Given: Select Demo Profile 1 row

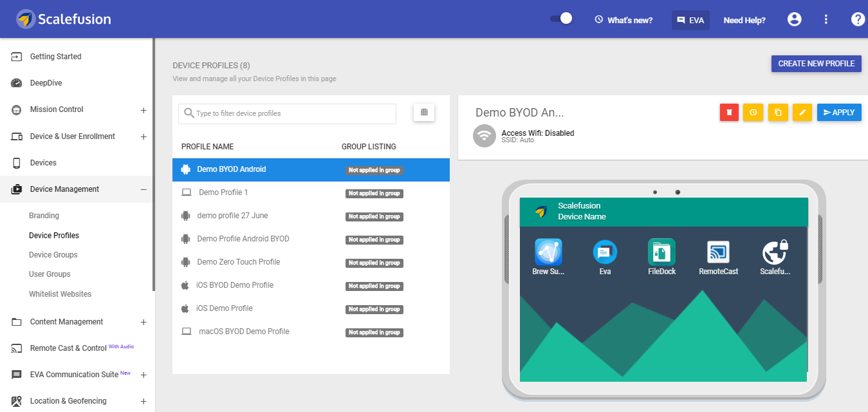Looking at the screenshot, I should pos(311,193).
